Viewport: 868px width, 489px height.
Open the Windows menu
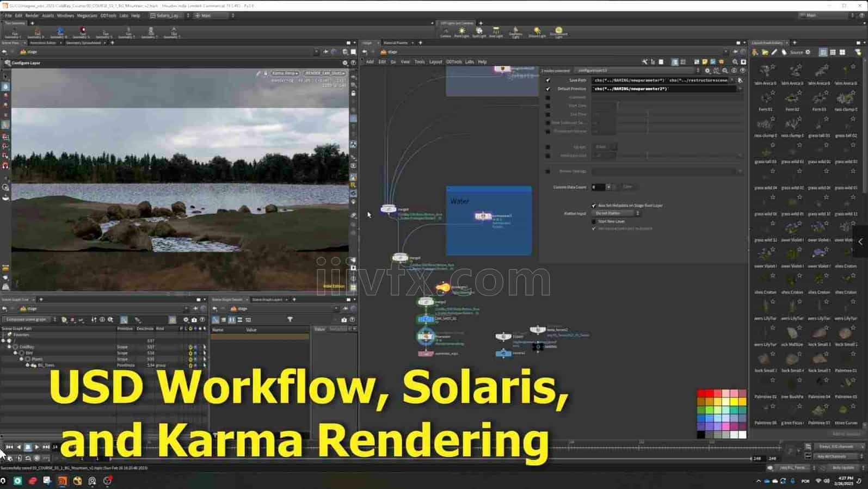65,16
